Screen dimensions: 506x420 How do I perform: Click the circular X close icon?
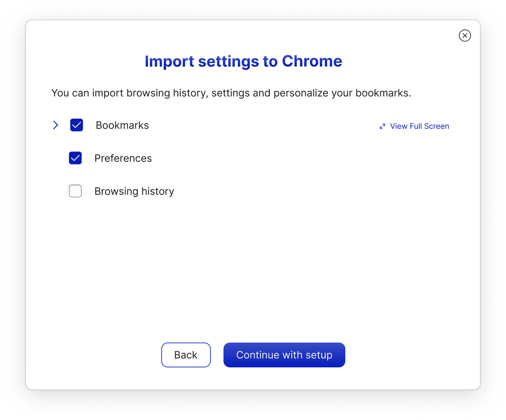465,36
